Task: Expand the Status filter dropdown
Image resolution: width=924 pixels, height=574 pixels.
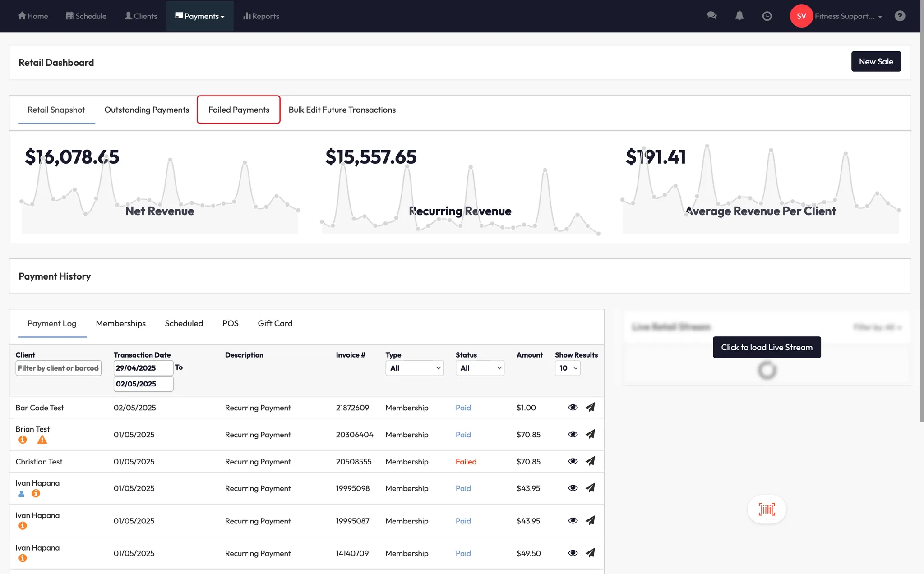Action: [480, 368]
